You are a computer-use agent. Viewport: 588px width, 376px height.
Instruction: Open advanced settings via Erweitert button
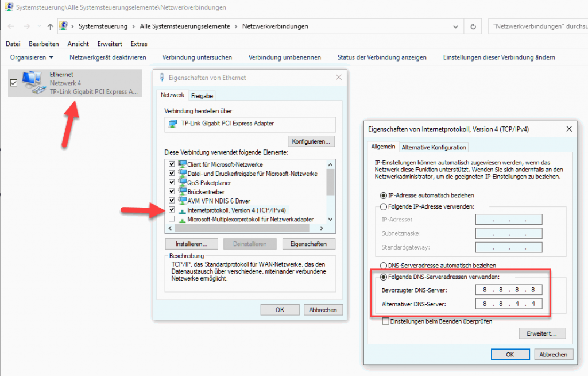(x=542, y=333)
